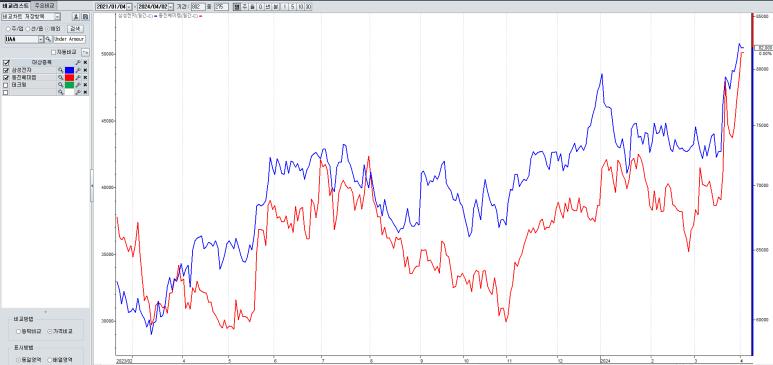Uncheck the blue series checkbox
Viewport: 773px width, 365px height.
(6, 71)
